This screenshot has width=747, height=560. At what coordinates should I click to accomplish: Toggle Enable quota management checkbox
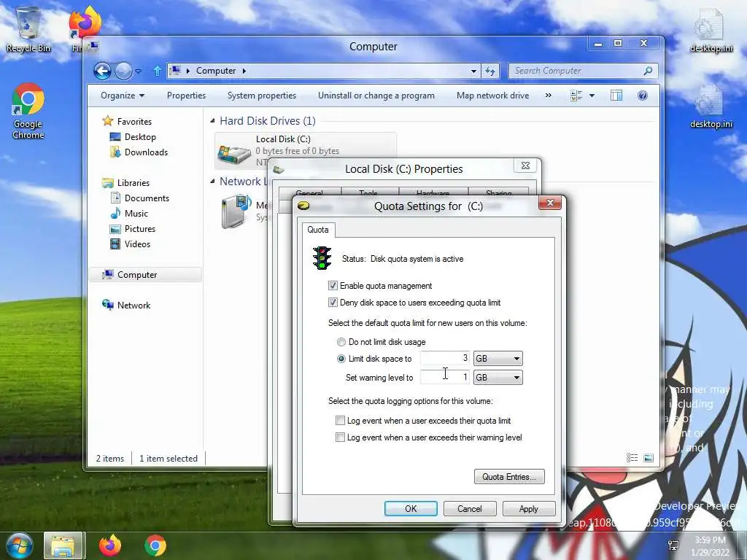[x=333, y=286]
